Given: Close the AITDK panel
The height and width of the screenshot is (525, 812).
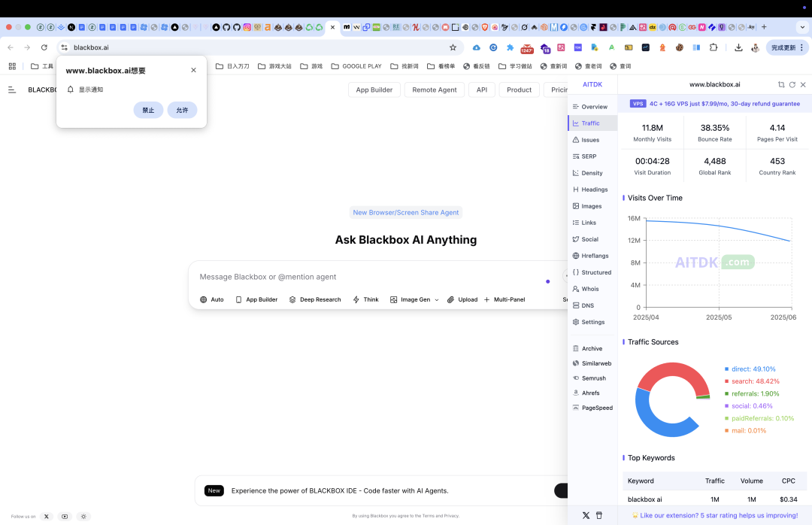Looking at the screenshot, I should pos(803,84).
